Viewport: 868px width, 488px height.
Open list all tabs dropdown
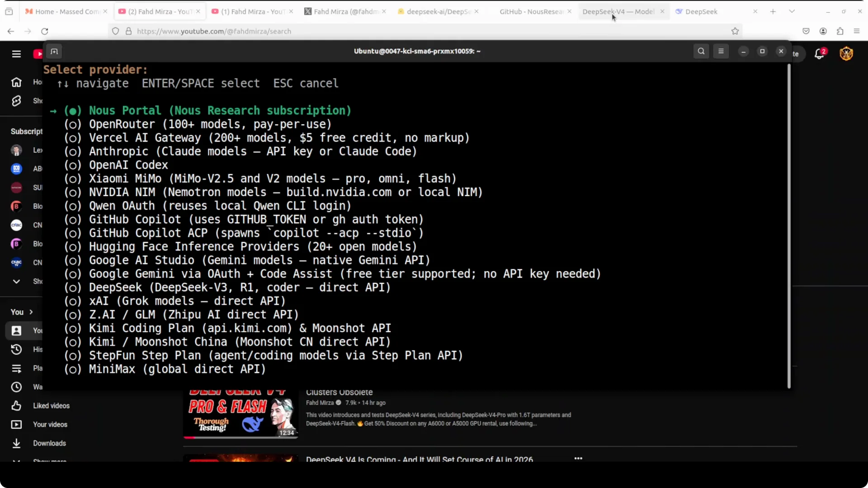[792, 11]
